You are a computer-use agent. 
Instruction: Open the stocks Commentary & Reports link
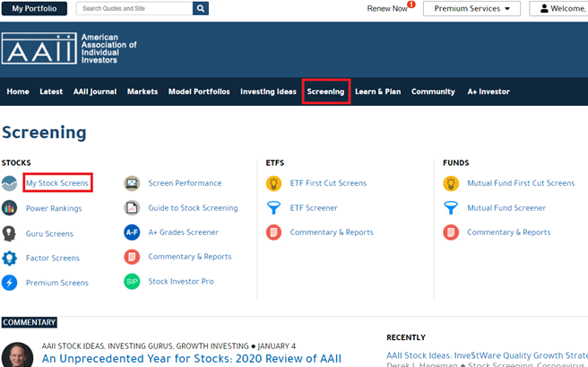tap(190, 257)
